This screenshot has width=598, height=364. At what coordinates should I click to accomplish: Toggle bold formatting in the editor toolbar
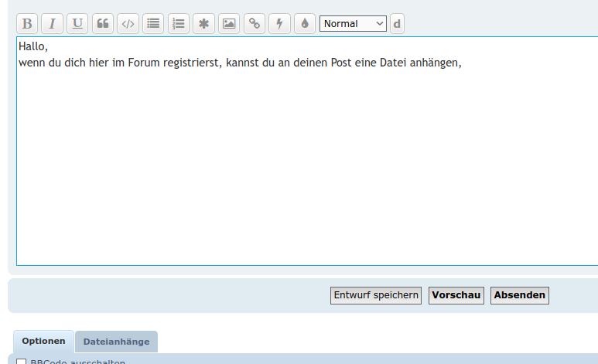(27, 23)
